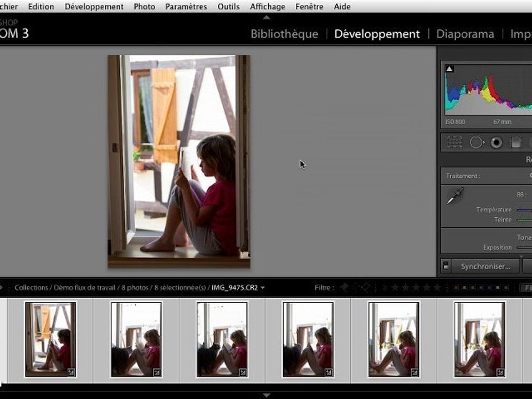The height and width of the screenshot is (399, 532).
Task: Set filter to four star rating
Action: 427,288
